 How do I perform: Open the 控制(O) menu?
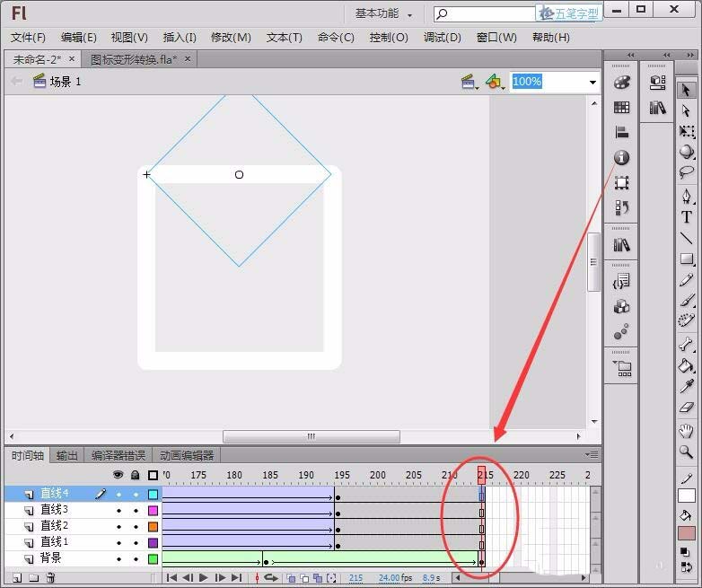pos(389,37)
